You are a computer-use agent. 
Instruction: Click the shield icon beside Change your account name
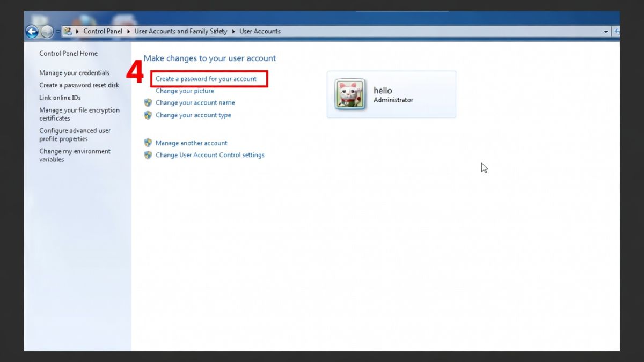(148, 102)
